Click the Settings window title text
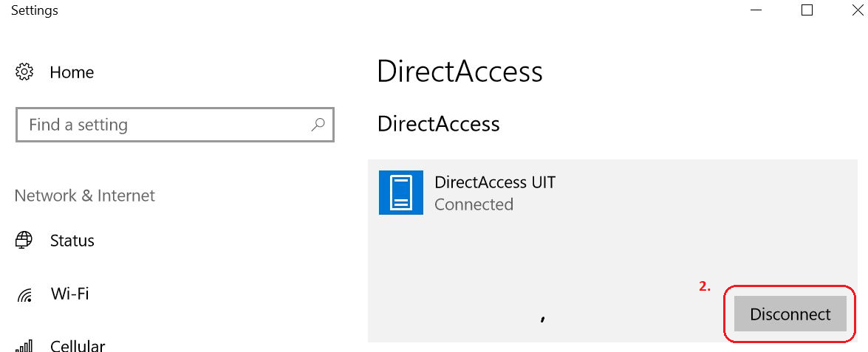 pyautogui.click(x=35, y=10)
